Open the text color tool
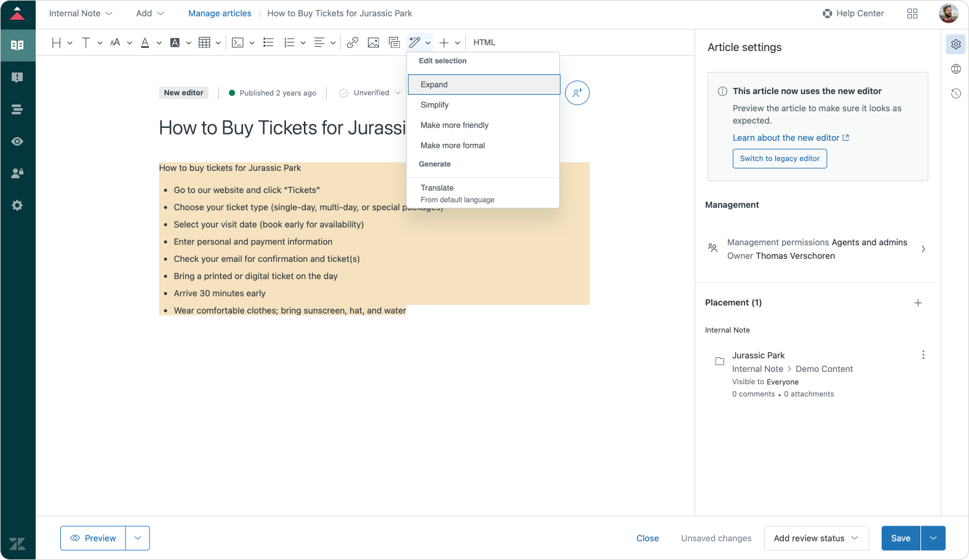Viewport: 969px width, 560px height. pos(145,42)
